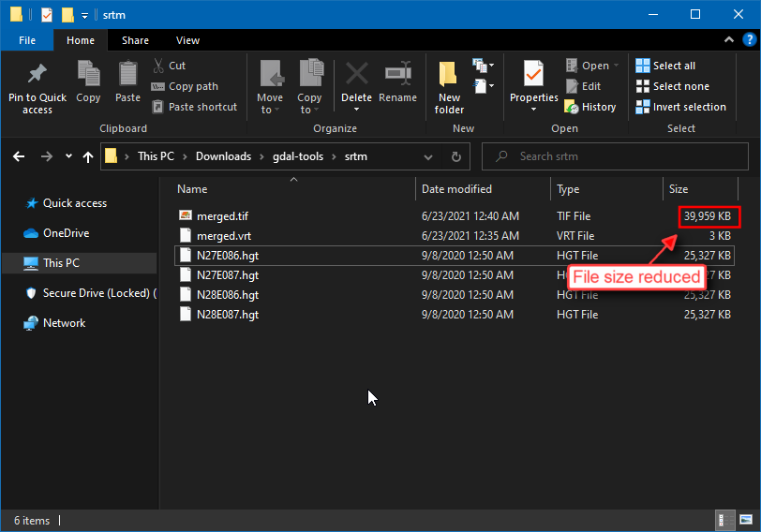Viewport: 761px width, 532px height.
Task: Click the Rename icon in ribbon
Action: pyautogui.click(x=398, y=74)
